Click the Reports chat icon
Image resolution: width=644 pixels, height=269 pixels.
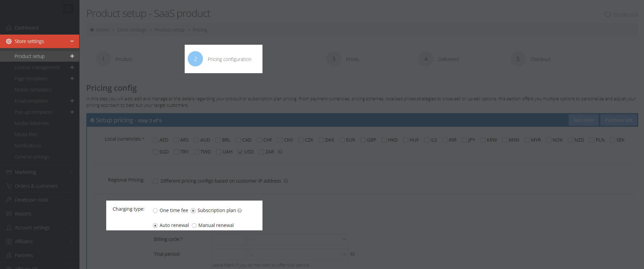[x=9, y=214]
